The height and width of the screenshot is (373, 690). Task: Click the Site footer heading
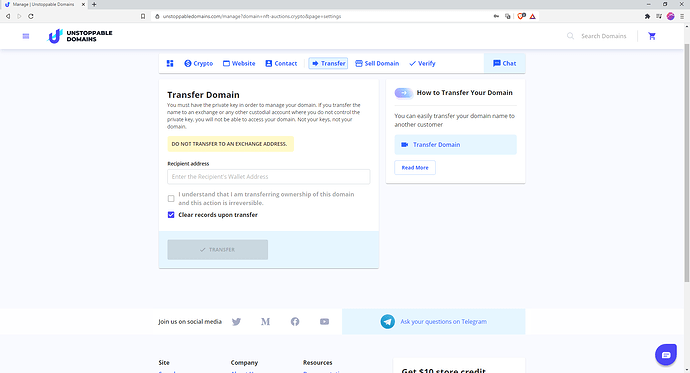click(x=164, y=362)
